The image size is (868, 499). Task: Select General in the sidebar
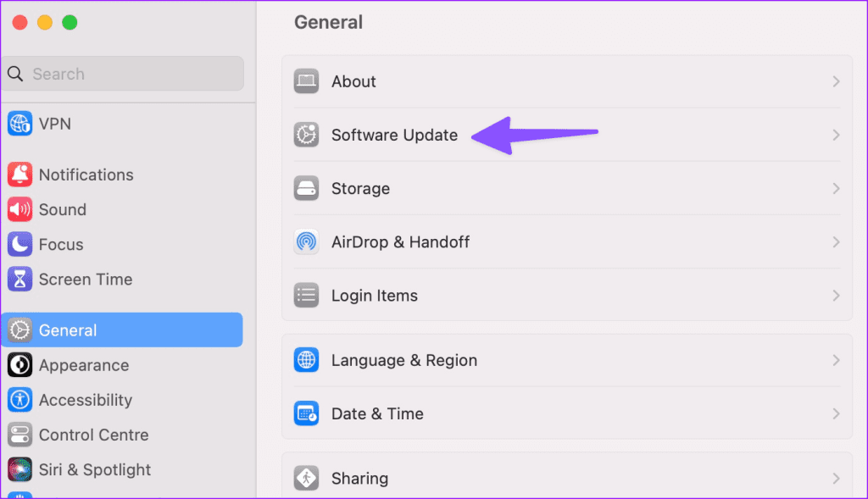pyautogui.click(x=122, y=330)
